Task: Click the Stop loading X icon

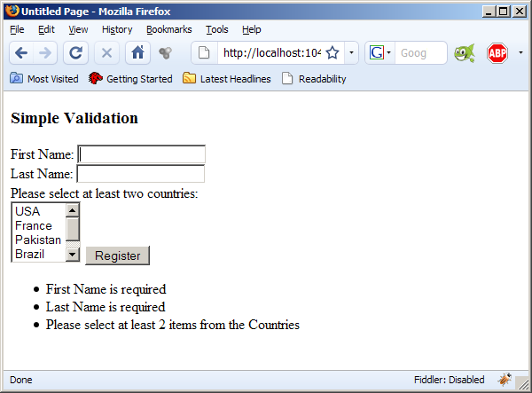Action: [106, 52]
